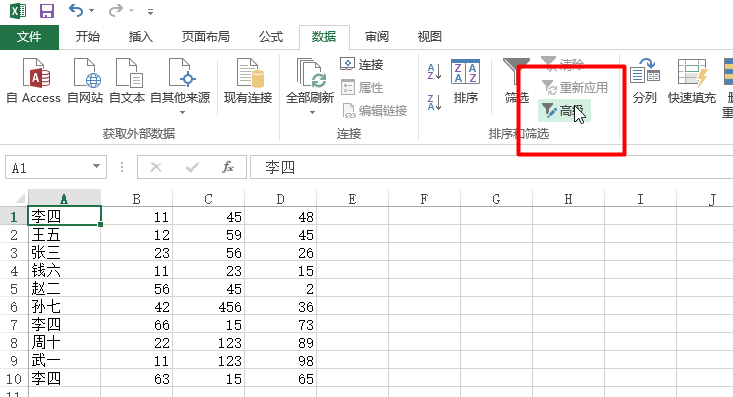Expand the 全部刷新 dropdown arrow
The height and width of the screenshot is (397, 733).
click(312, 113)
